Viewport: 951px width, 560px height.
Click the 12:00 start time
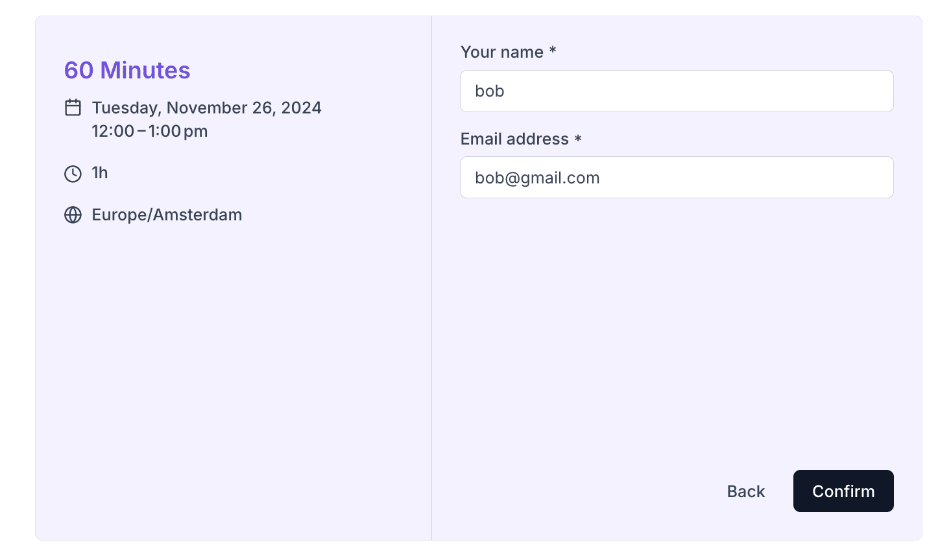113,131
